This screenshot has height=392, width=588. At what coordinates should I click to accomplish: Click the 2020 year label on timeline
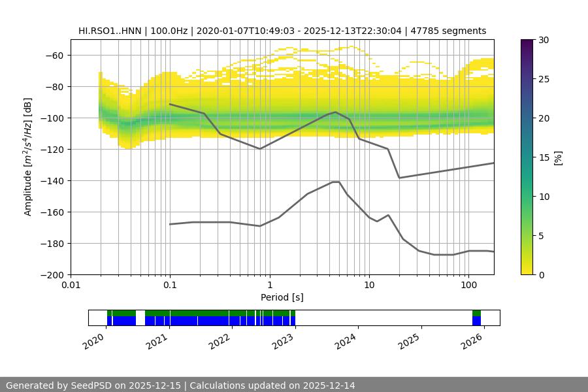95,340
